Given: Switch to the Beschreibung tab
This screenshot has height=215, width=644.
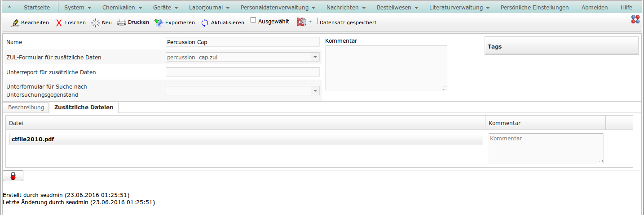Looking at the screenshot, I should pos(26,107).
